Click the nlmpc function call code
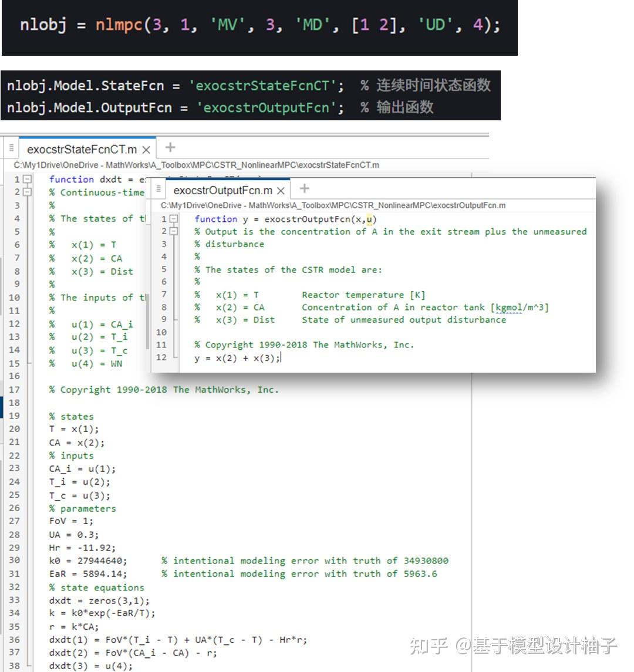The height and width of the screenshot is (672, 634). click(x=260, y=25)
